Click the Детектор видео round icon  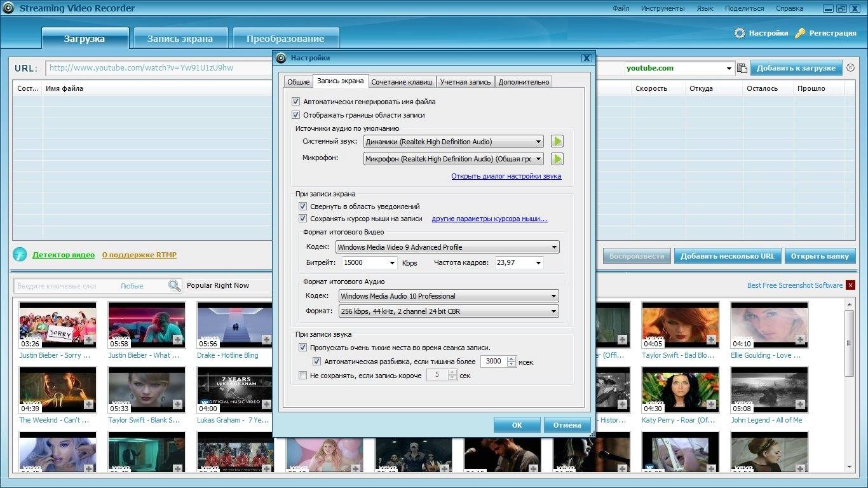(20, 255)
